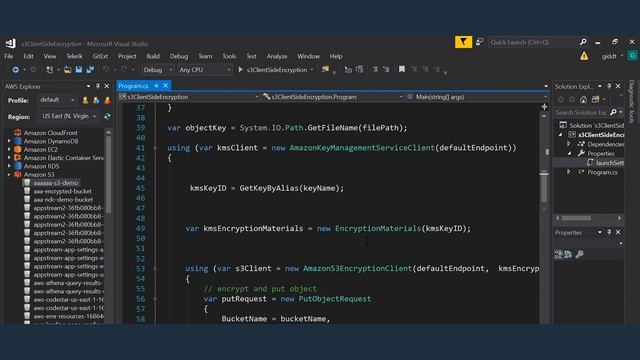The height and width of the screenshot is (360, 640).
Task: Open the Profile default dropdown
Action: tap(57, 100)
